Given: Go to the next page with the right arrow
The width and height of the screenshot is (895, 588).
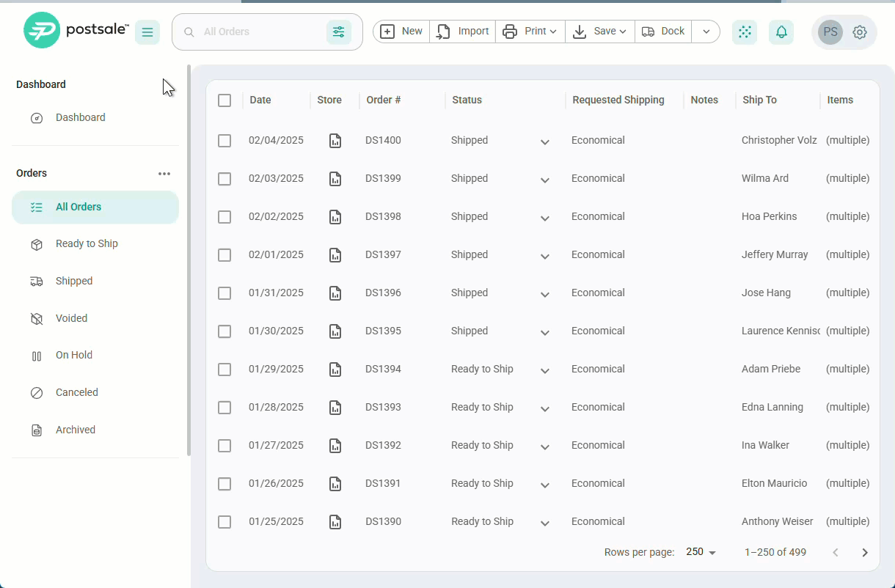Looking at the screenshot, I should 865,552.
